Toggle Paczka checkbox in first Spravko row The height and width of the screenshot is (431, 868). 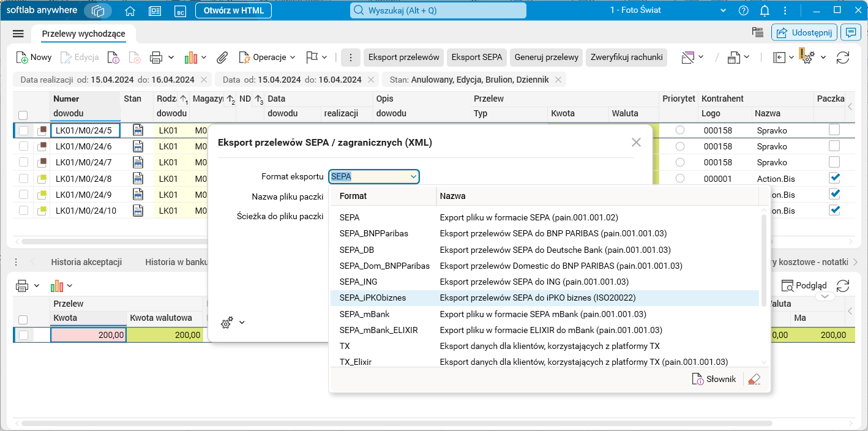click(834, 130)
